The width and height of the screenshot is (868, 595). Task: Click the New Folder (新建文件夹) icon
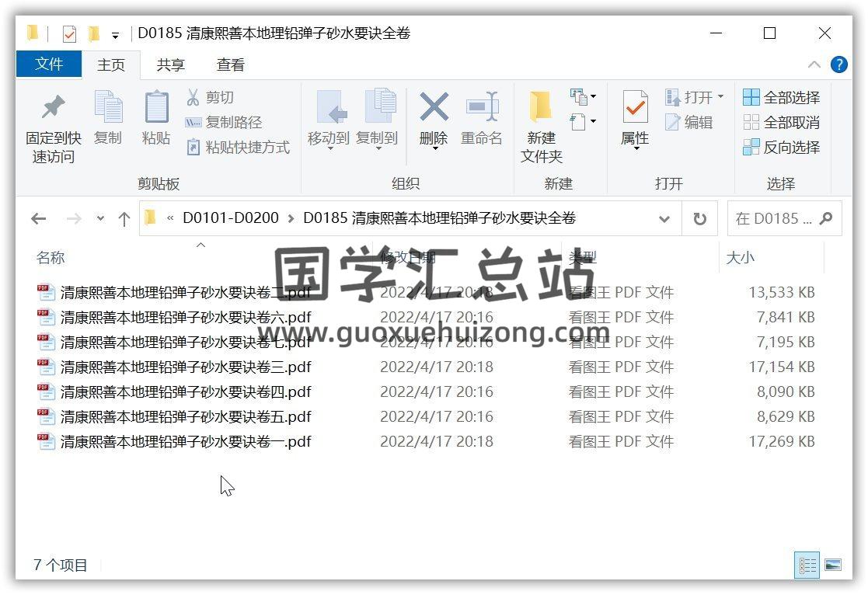pos(540,107)
